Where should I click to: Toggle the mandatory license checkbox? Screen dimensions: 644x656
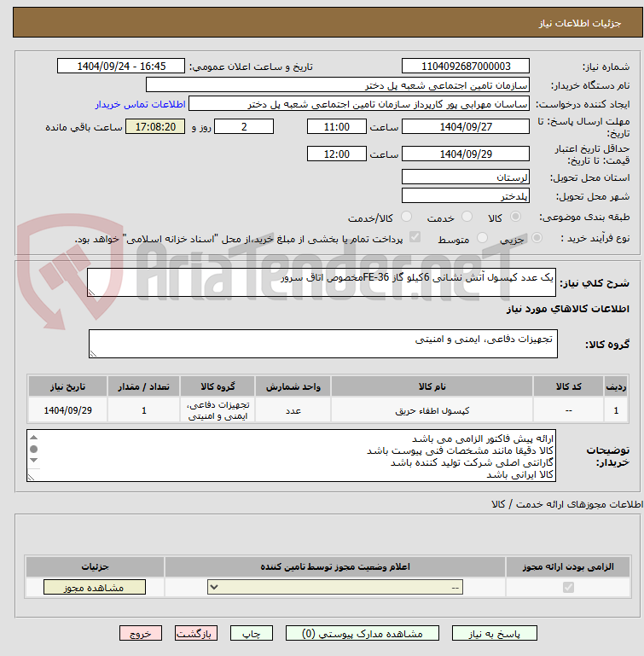[x=568, y=588]
